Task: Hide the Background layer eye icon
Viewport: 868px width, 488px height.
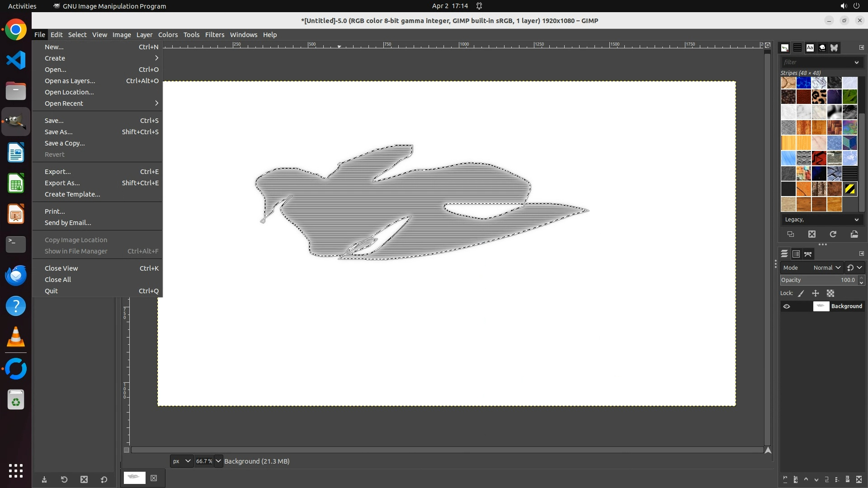Action: click(787, 306)
